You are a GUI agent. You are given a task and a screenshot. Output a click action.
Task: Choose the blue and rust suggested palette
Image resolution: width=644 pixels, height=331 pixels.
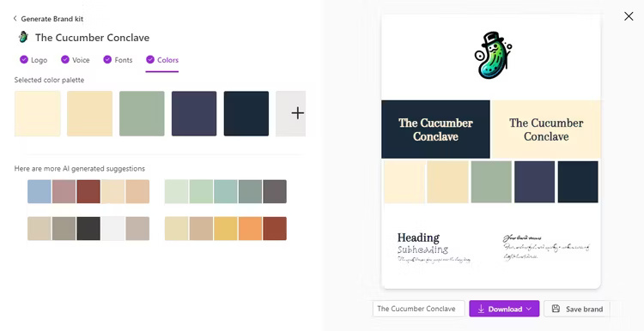click(x=88, y=191)
